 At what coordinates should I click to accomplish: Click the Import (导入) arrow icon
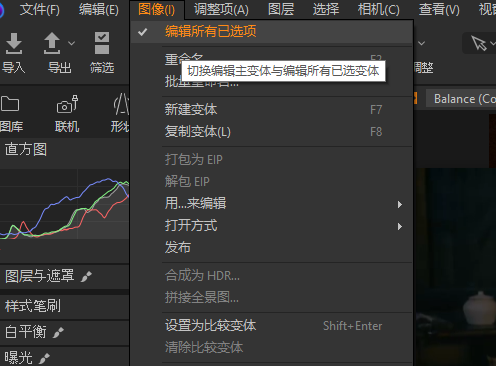coord(14,43)
